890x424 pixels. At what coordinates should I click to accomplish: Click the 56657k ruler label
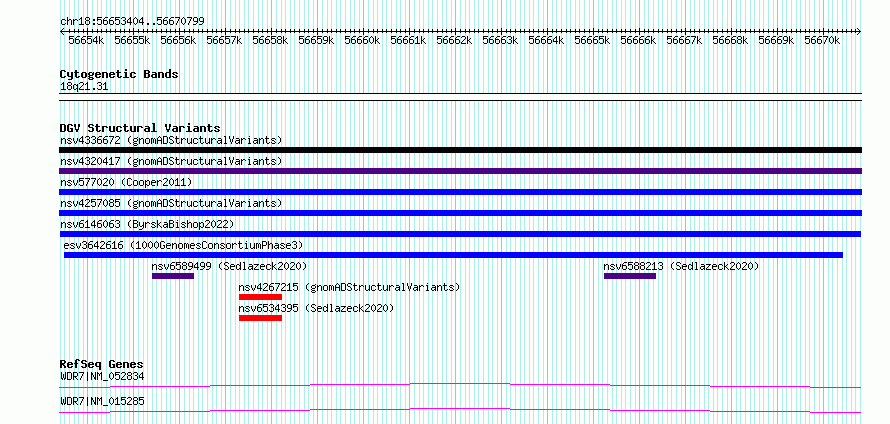pos(224,40)
